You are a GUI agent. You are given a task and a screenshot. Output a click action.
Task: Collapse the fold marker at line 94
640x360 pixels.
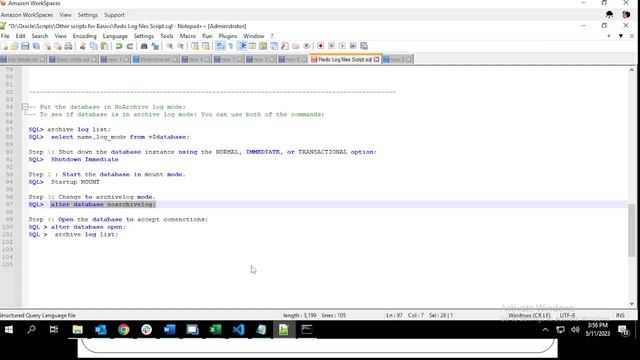pos(25,107)
